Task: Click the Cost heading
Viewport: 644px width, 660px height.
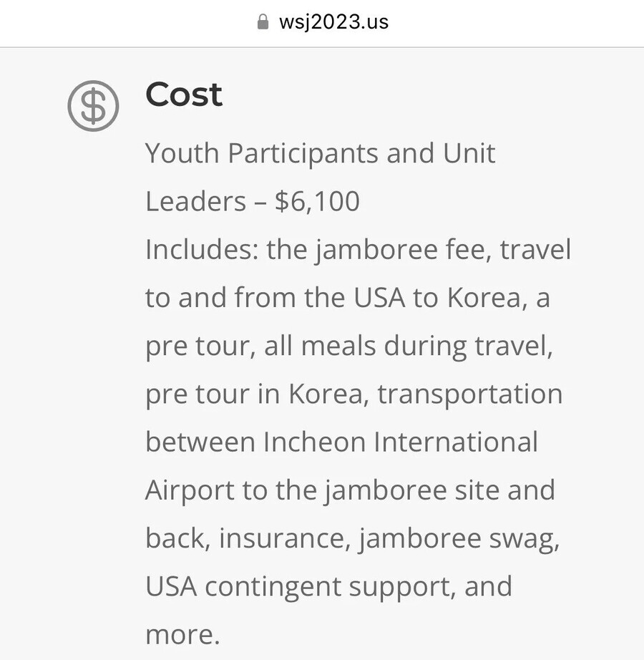Action: [184, 94]
